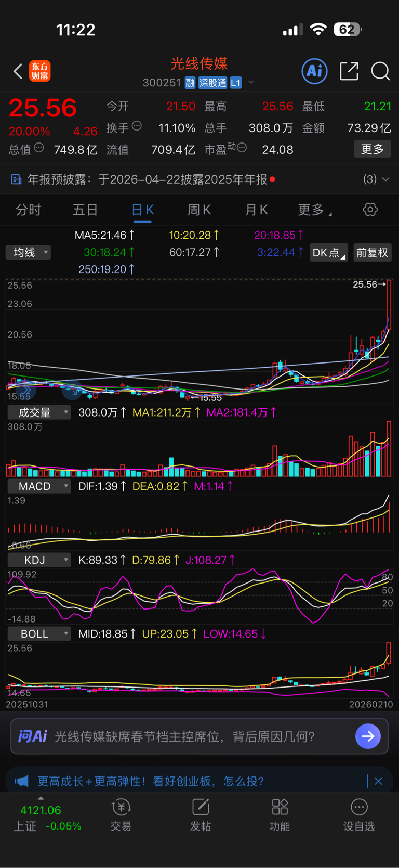Tap the megaphone promo icon

click(x=21, y=781)
